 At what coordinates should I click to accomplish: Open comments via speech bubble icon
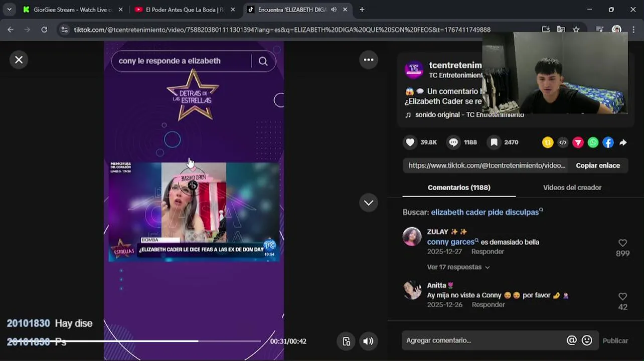pos(453,142)
